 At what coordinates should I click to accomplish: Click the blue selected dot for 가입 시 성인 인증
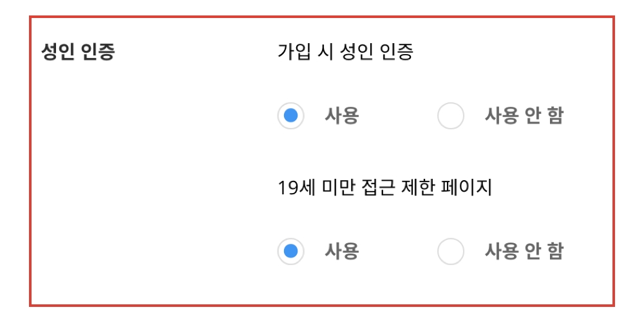[290, 116]
